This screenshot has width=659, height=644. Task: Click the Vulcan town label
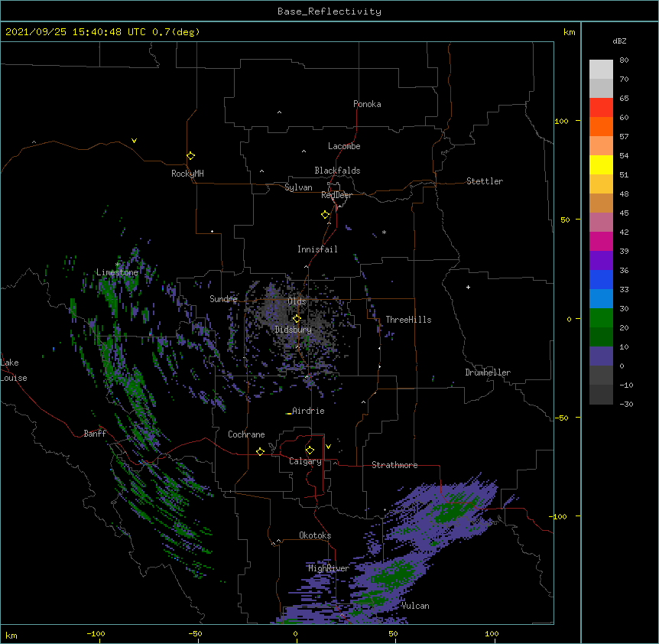point(415,606)
